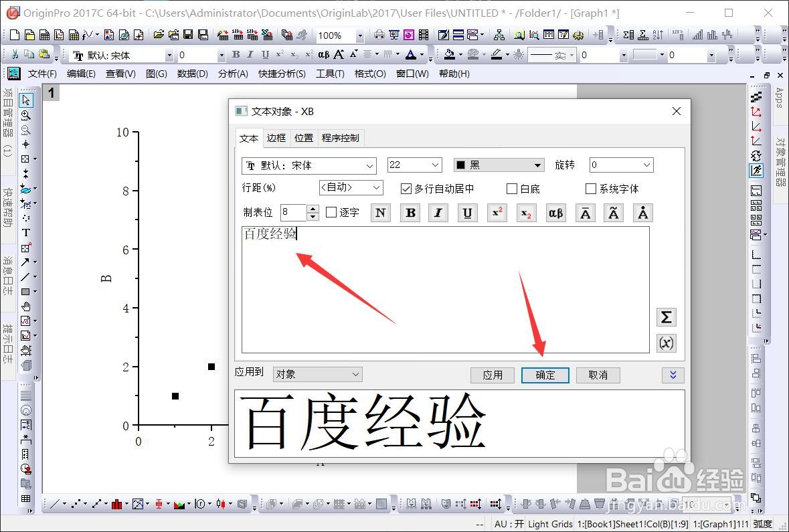Select the Text tool T

click(25, 232)
